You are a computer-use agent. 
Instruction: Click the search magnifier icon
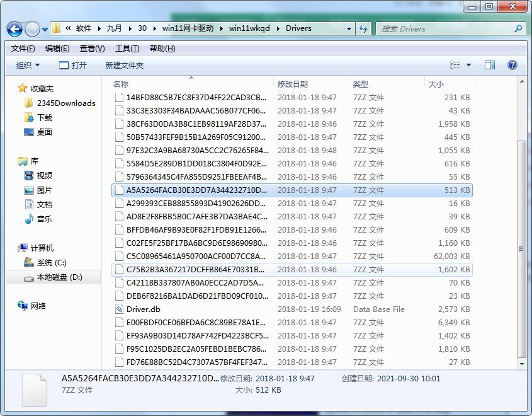(x=518, y=29)
